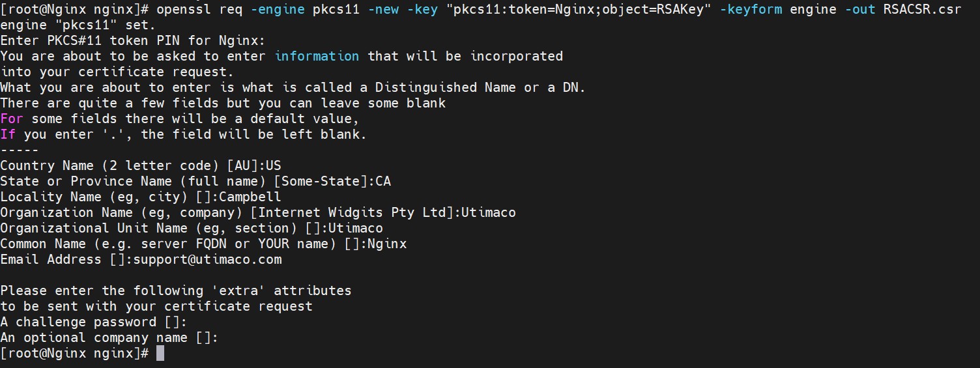Click the magenta word 'If'
980x368 pixels.
point(8,135)
